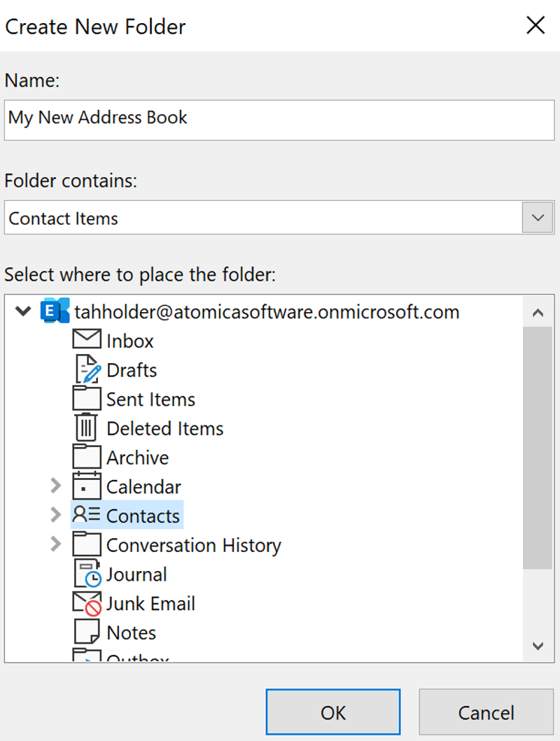Click inside the Name text field
This screenshot has height=741, width=560.
click(x=279, y=120)
